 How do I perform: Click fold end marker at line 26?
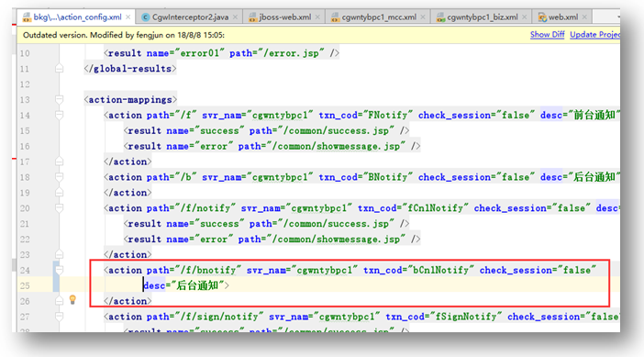pos(59,301)
